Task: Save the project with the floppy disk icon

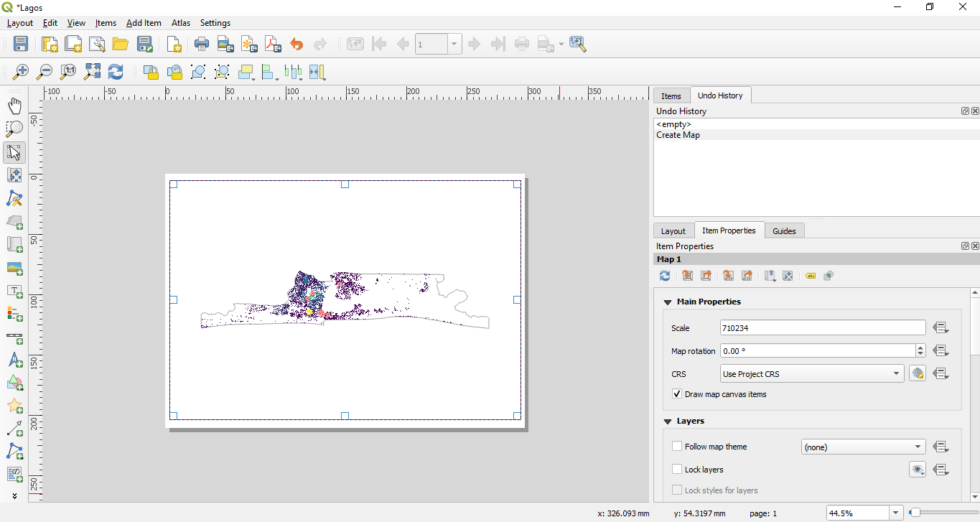Action: [x=21, y=44]
